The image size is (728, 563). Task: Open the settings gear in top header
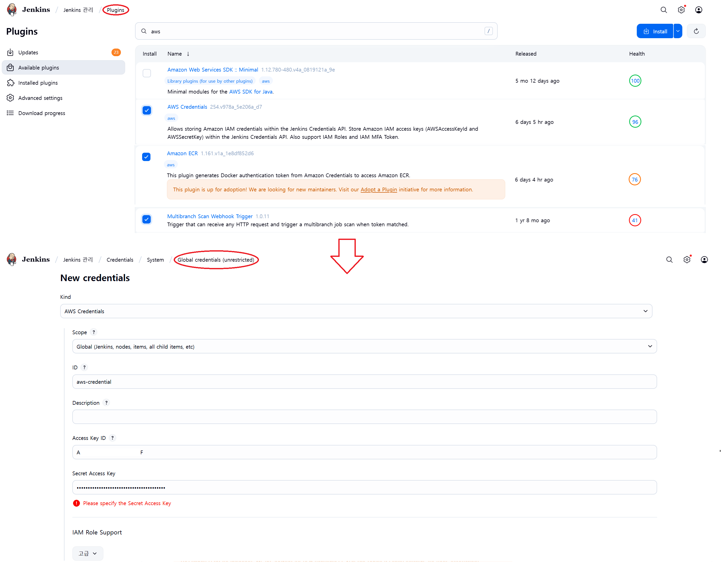point(681,10)
